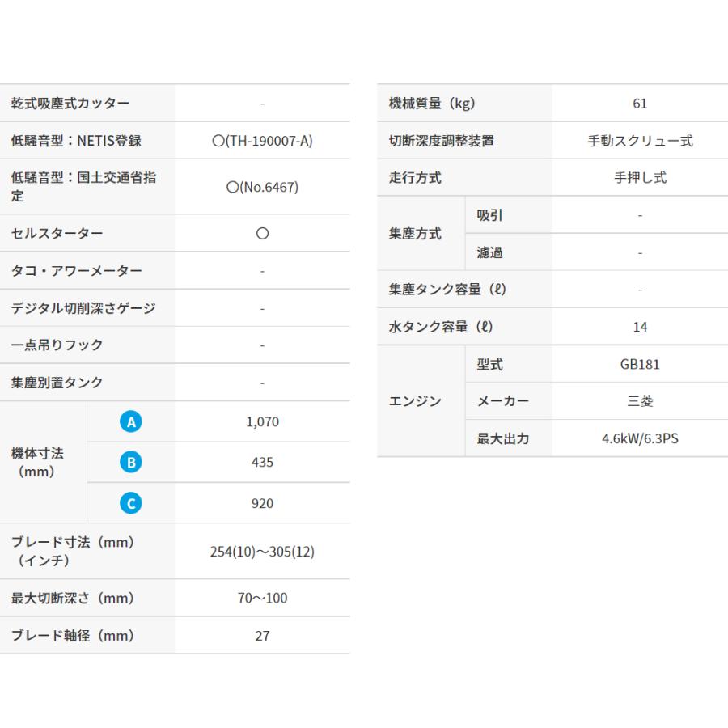Select the セルスターター label

pos(57,233)
